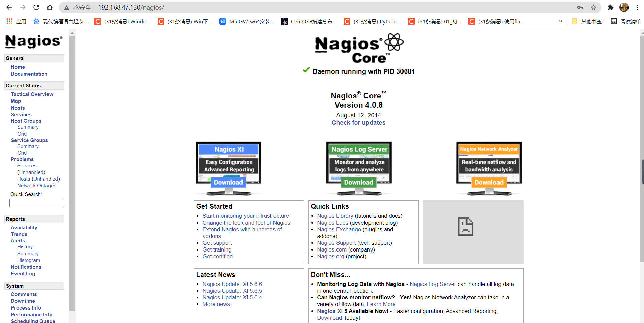Open the user profile avatar
Image resolution: width=644 pixels, height=323 pixels.
(x=624, y=7)
